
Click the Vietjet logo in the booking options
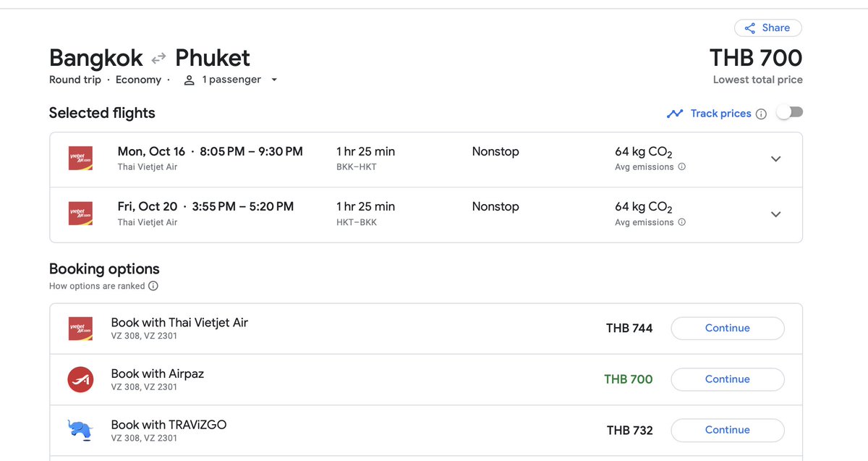point(80,329)
